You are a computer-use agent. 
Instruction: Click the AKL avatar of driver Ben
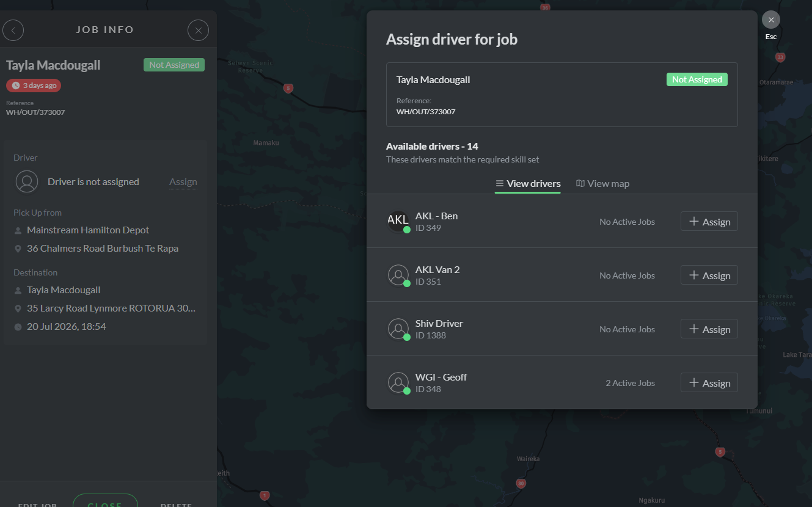398,221
